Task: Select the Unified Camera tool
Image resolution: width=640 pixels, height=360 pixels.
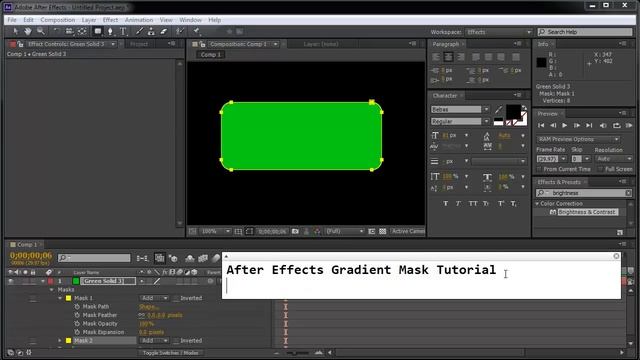Action: 69,31
